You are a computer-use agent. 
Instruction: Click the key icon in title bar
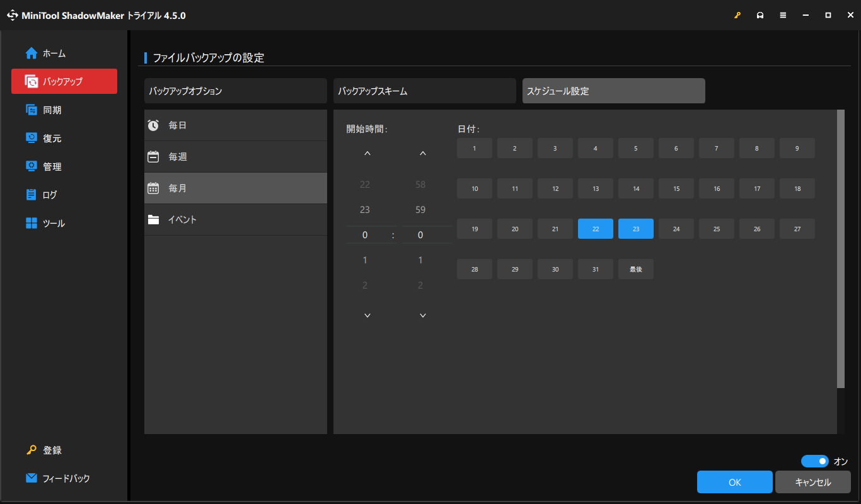(737, 15)
